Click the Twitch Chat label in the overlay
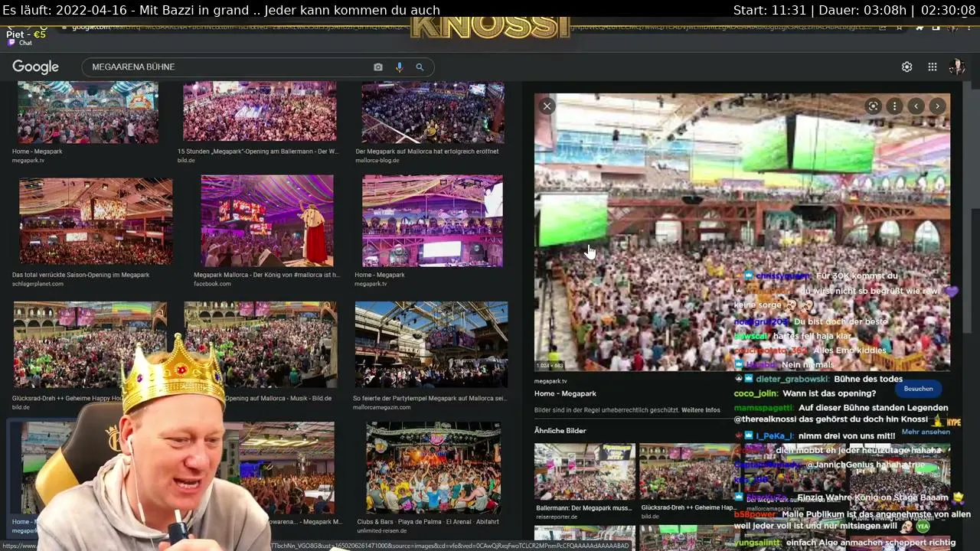Image resolution: width=980 pixels, height=551 pixels. (x=21, y=43)
